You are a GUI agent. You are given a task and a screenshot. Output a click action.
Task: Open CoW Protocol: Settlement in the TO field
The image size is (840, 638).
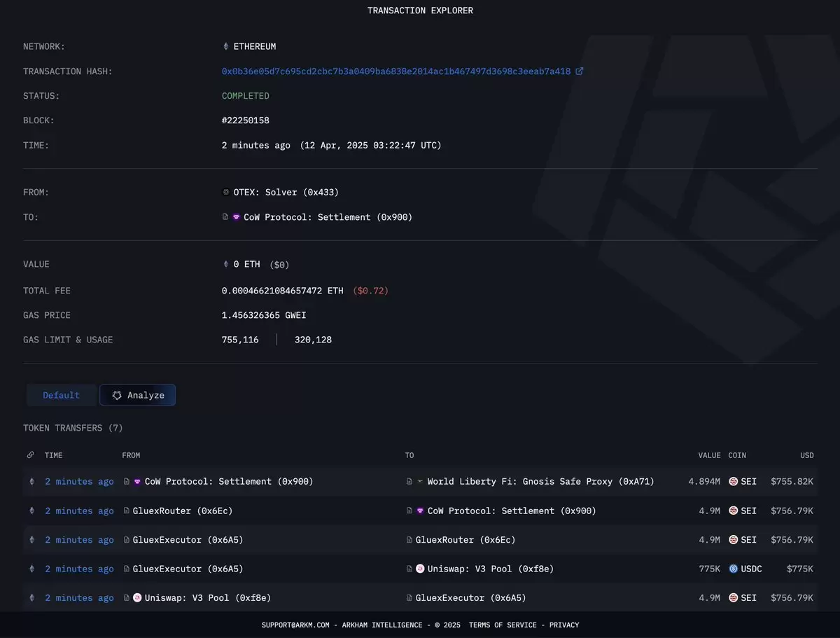coord(328,217)
